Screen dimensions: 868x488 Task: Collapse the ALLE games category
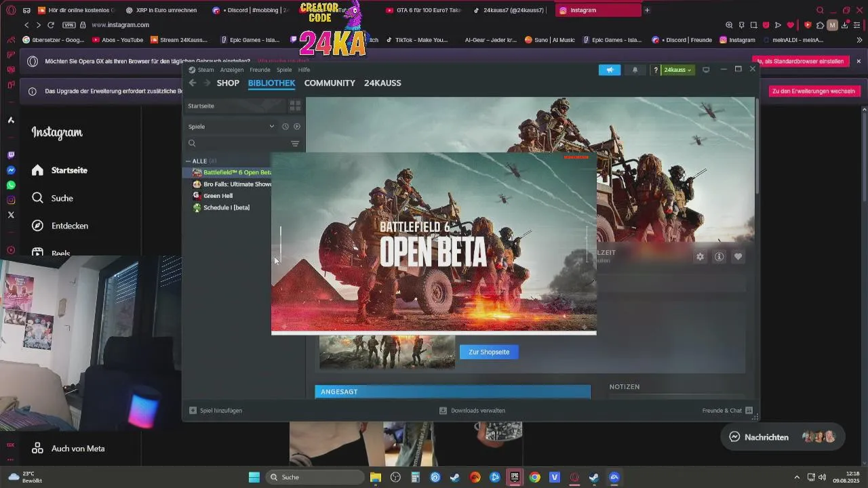point(188,161)
